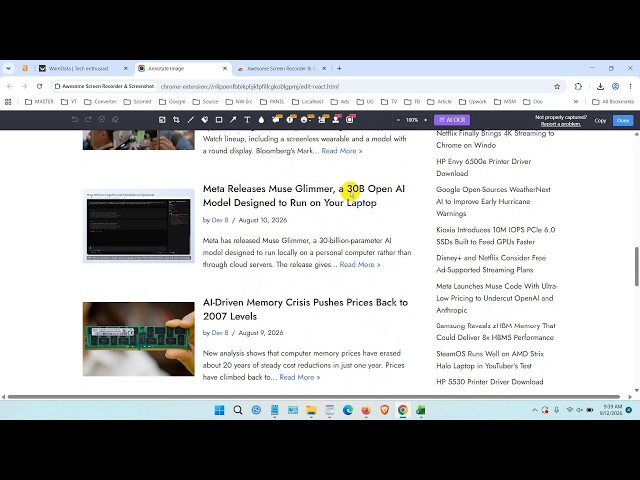Open the Report a problem link
Screen dimensions: 640x480
coord(561,124)
